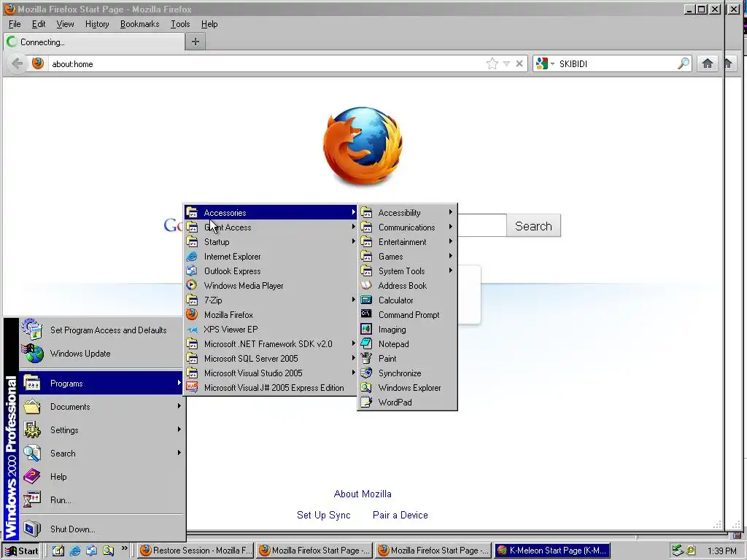Screen dimensions: 747x560
Task: Click Firefox home button in toolbar
Action: [x=708, y=63]
